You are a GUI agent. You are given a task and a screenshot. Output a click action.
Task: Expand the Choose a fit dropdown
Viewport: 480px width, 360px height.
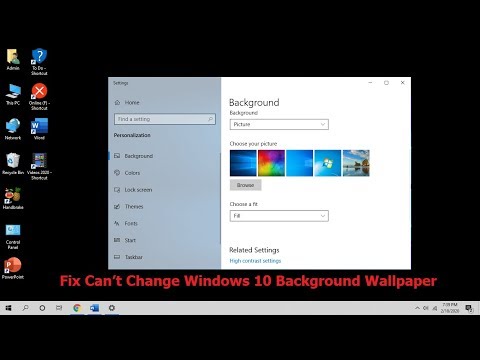(279, 216)
